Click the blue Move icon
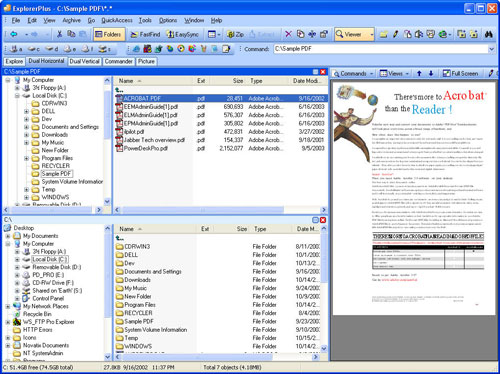500x374 pixels. 312,34
